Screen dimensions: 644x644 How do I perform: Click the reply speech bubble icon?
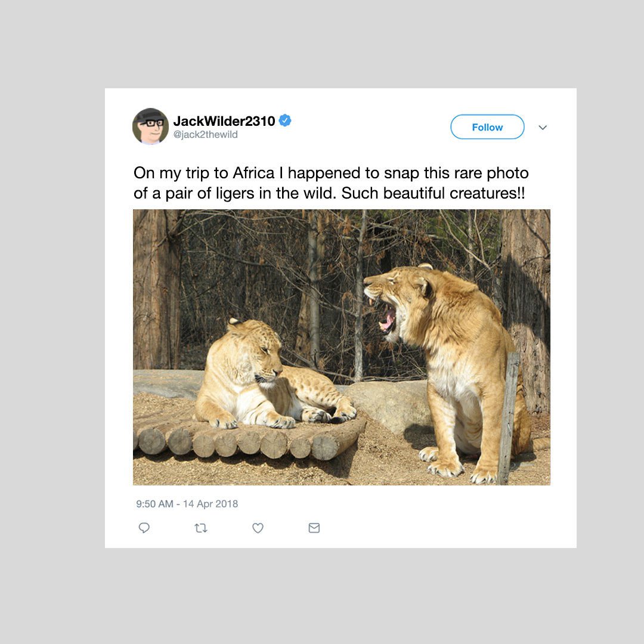pos(144,528)
